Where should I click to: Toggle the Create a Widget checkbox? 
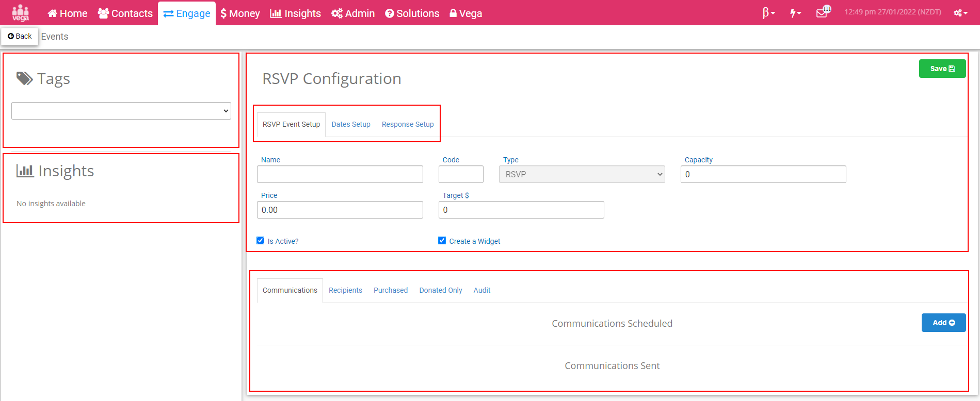pyautogui.click(x=442, y=241)
